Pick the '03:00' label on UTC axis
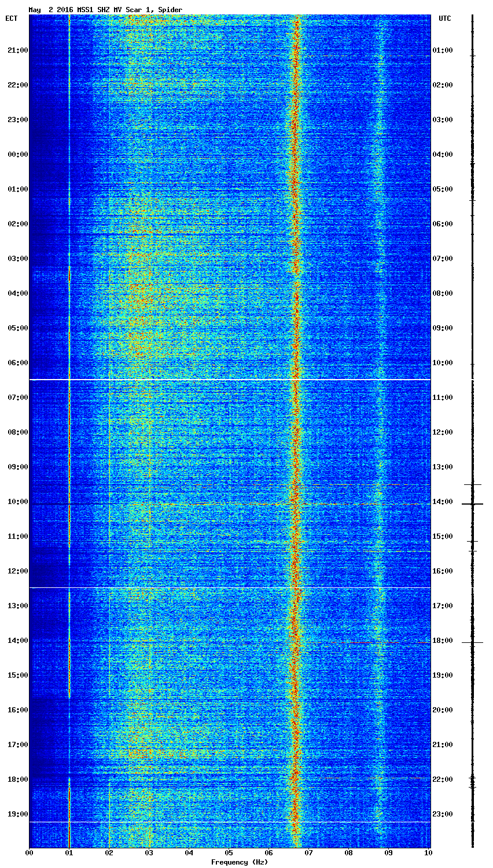 [x=443, y=120]
